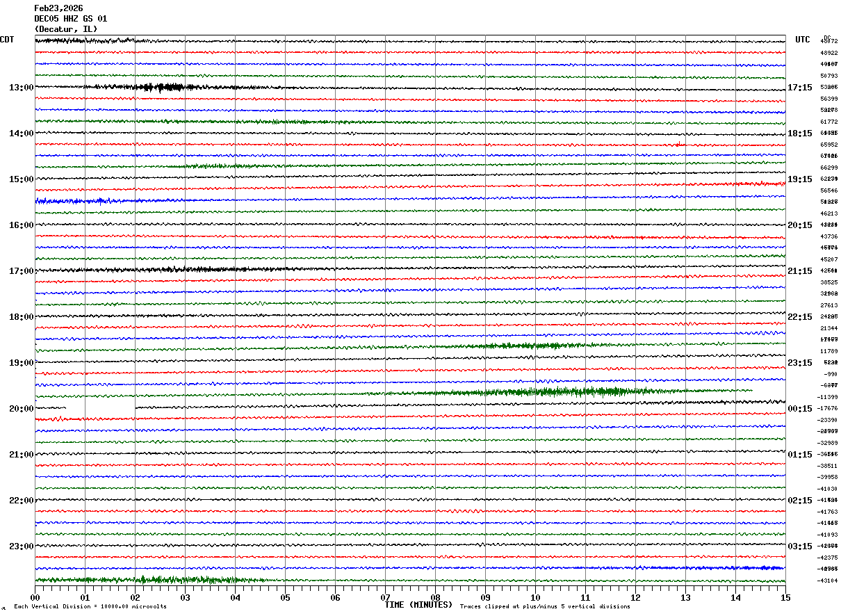
Task: Click the DC offset value 11789
Action: click(828, 351)
